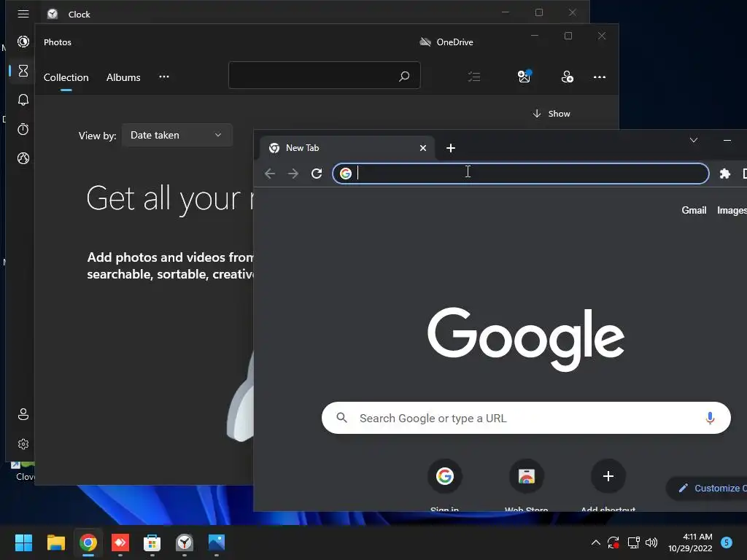Open the Images link
This screenshot has height=560, width=747.
[732, 210]
